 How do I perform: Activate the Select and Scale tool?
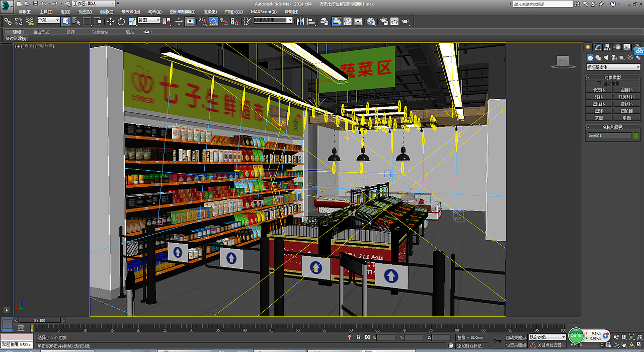pos(132,21)
